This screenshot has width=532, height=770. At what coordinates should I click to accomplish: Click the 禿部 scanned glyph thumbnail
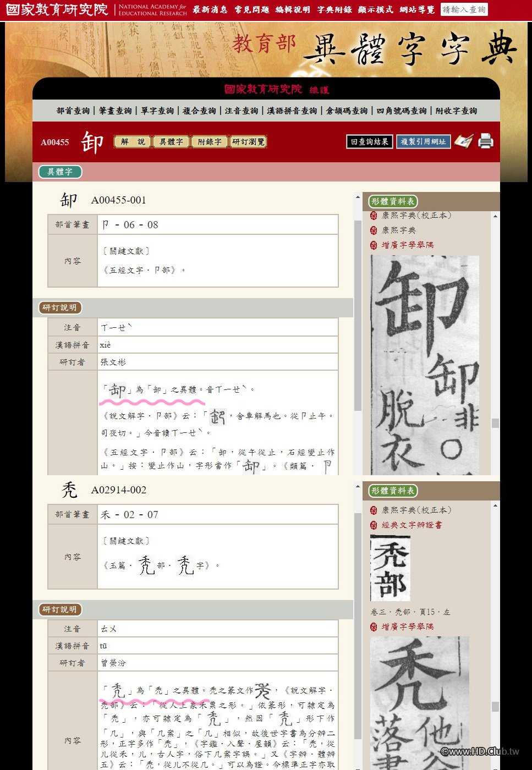[x=390, y=568]
